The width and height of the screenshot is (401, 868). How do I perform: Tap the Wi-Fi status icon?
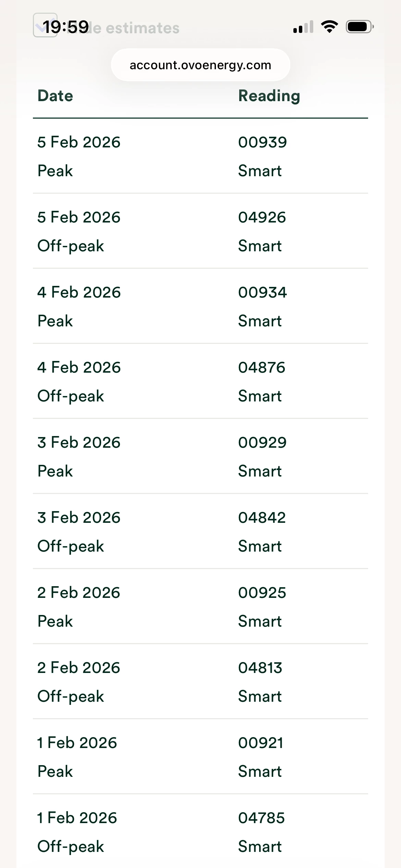pos(329,27)
